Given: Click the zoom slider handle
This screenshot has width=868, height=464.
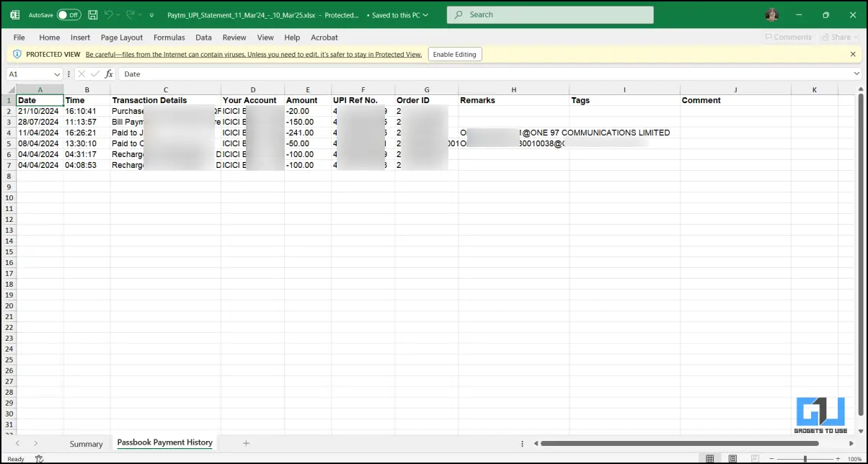Looking at the screenshot, I should coord(805,458).
